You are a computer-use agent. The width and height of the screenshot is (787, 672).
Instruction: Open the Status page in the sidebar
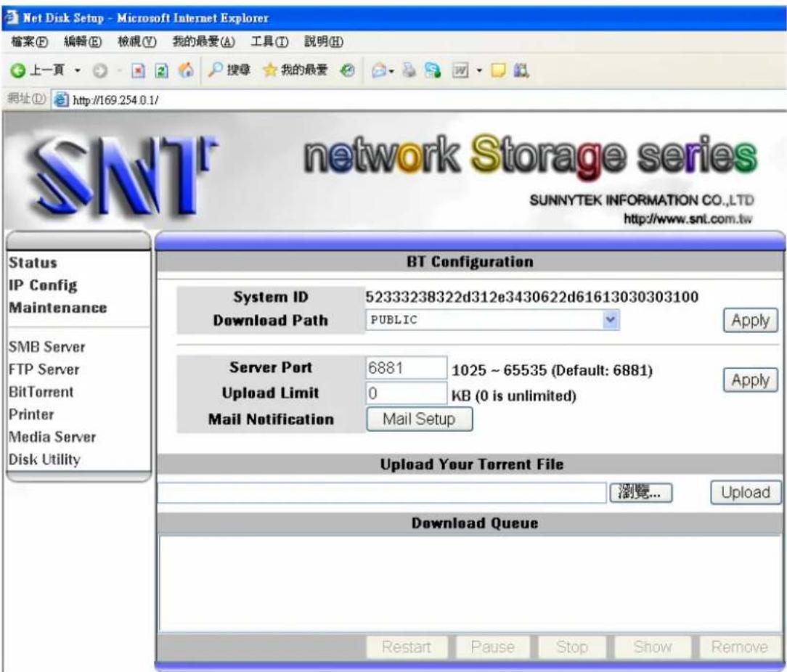(33, 263)
